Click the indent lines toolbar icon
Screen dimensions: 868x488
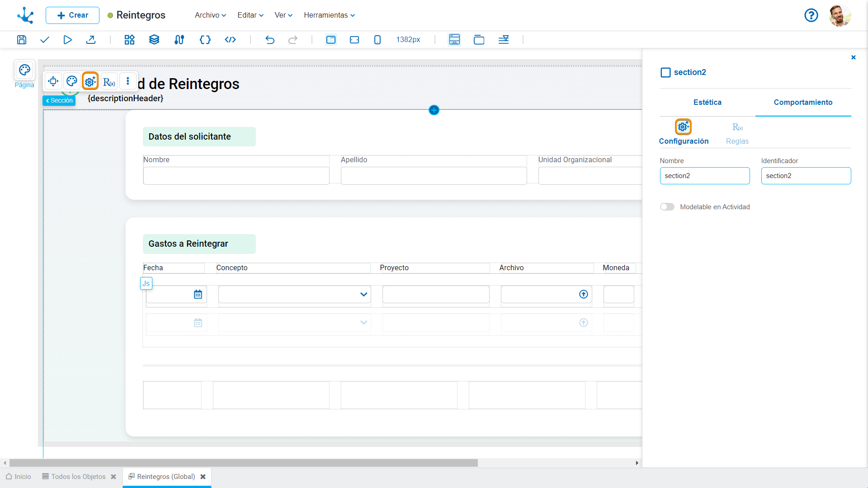[x=504, y=40]
